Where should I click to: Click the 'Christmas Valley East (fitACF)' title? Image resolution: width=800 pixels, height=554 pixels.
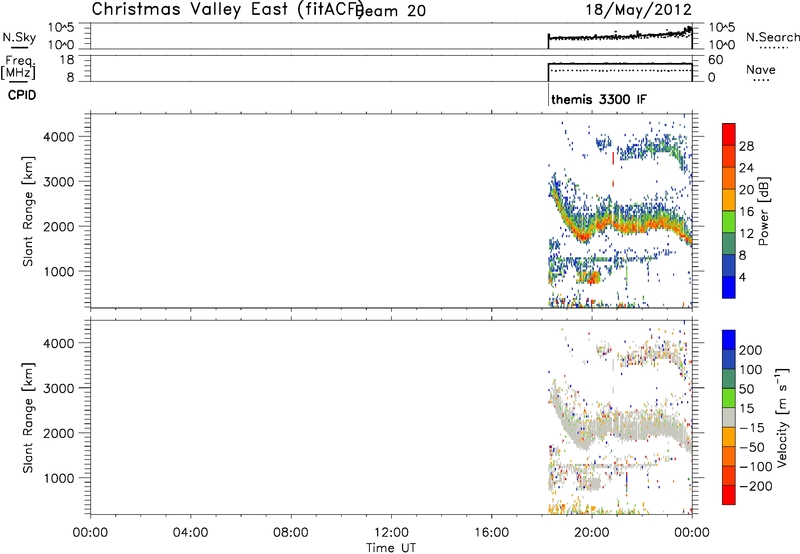227,9
